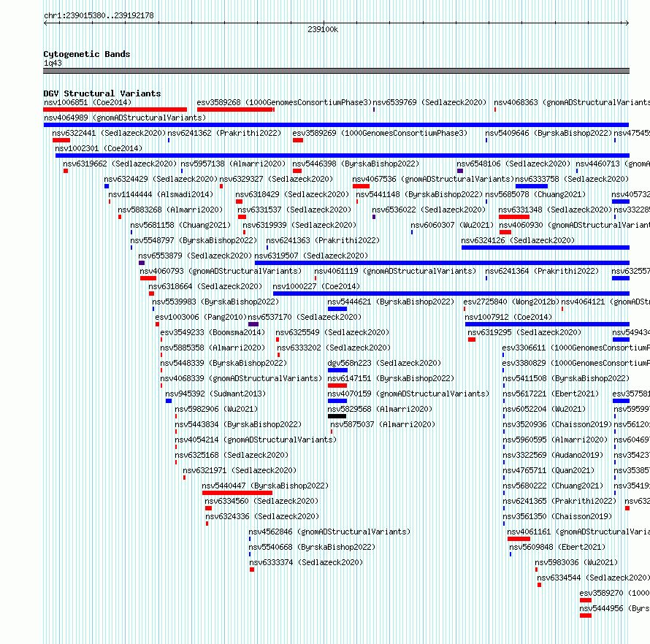Click the nsv4064989 (gnomADStructuralVariants) label
The height and width of the screenshot is (644, 650).
tap(125, 118)
